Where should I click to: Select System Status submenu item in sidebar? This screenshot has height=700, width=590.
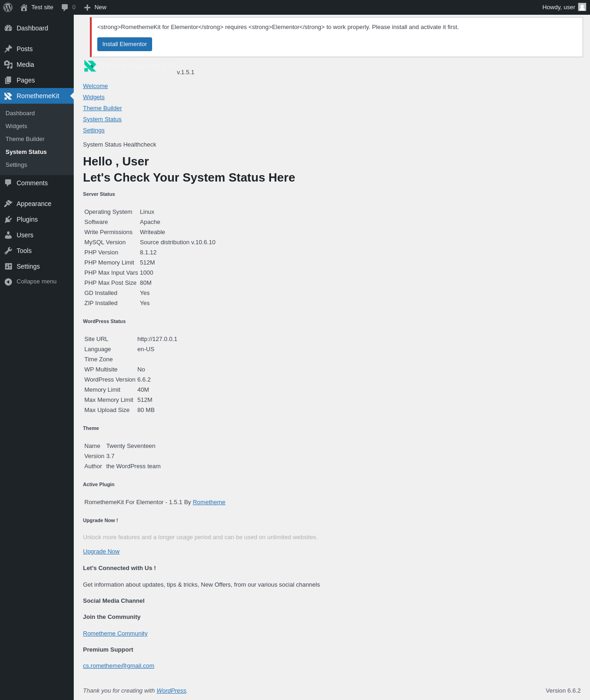(26, 152)
